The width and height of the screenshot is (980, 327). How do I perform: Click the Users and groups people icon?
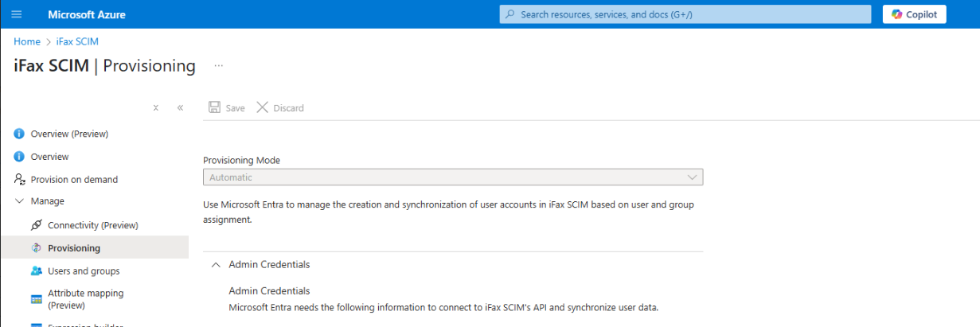pos(36,271)
